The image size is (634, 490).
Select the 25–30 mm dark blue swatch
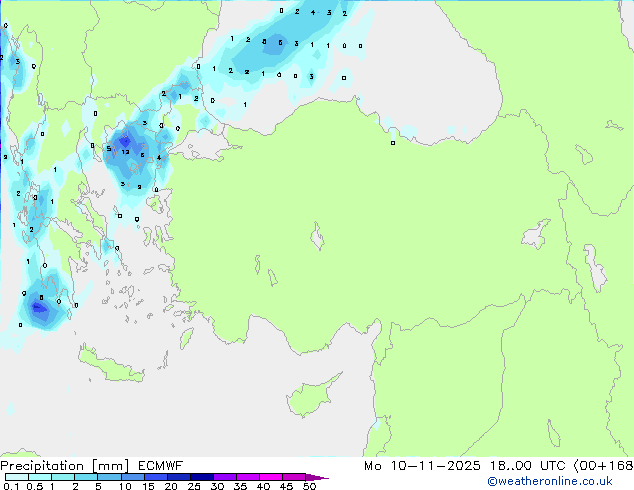201,477
